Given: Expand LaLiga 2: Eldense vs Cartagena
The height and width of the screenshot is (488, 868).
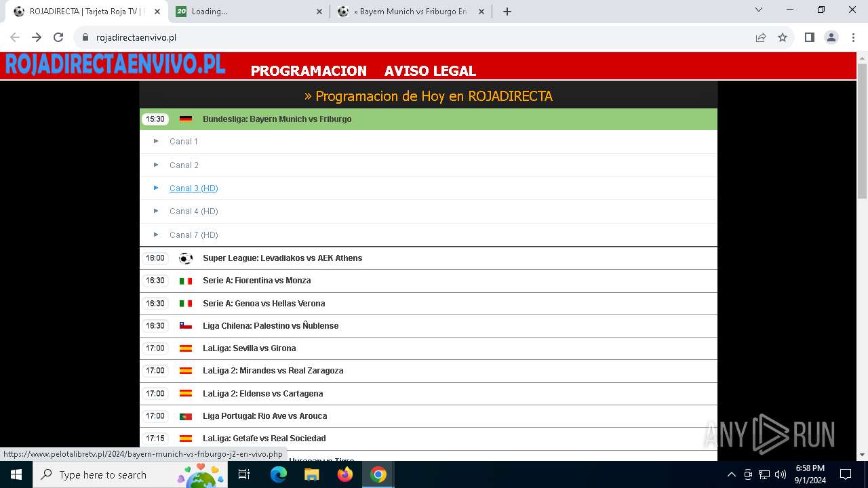Looking at the screenshot, I should [429, 394].
